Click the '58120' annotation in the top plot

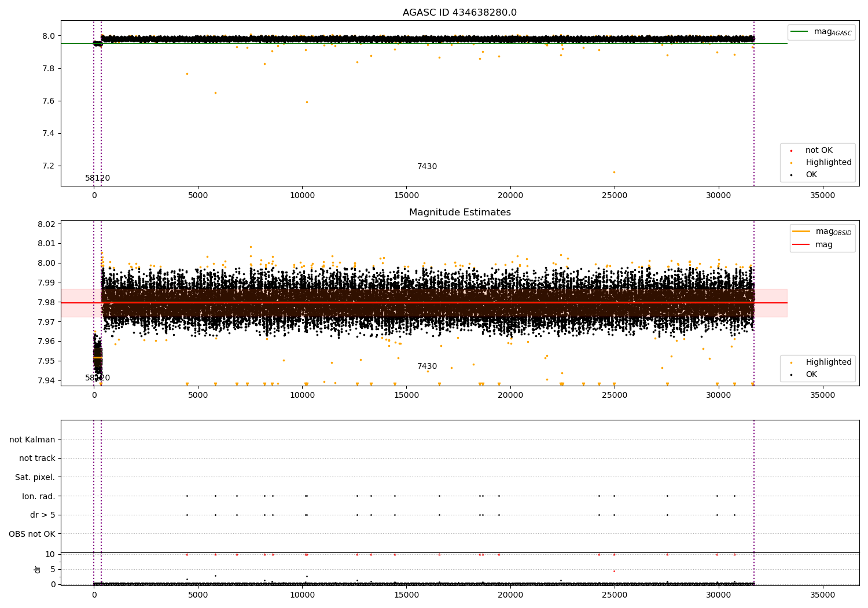pyautogui.click(x=97, y=178)
